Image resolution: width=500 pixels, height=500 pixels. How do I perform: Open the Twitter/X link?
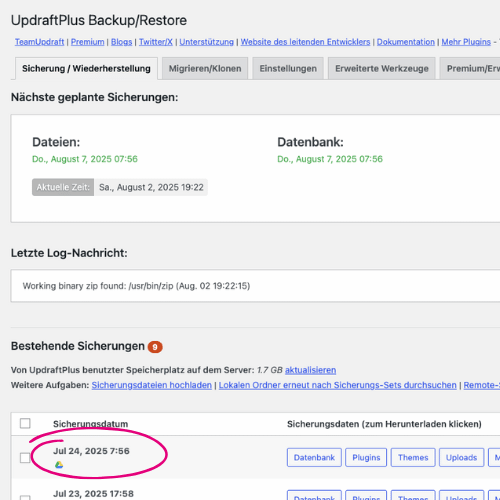coord(156,42)
